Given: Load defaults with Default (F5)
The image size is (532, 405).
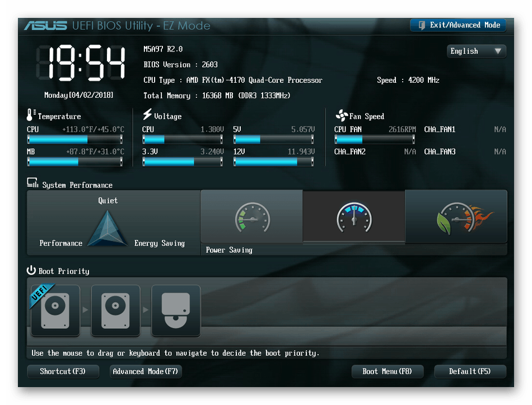Looking at the screenshot, I should point(470,371).
